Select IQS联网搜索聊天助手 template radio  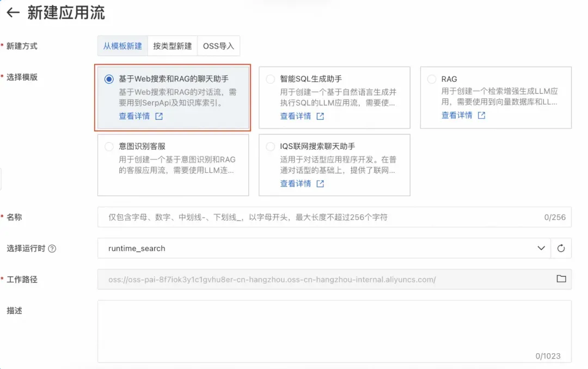270,147
